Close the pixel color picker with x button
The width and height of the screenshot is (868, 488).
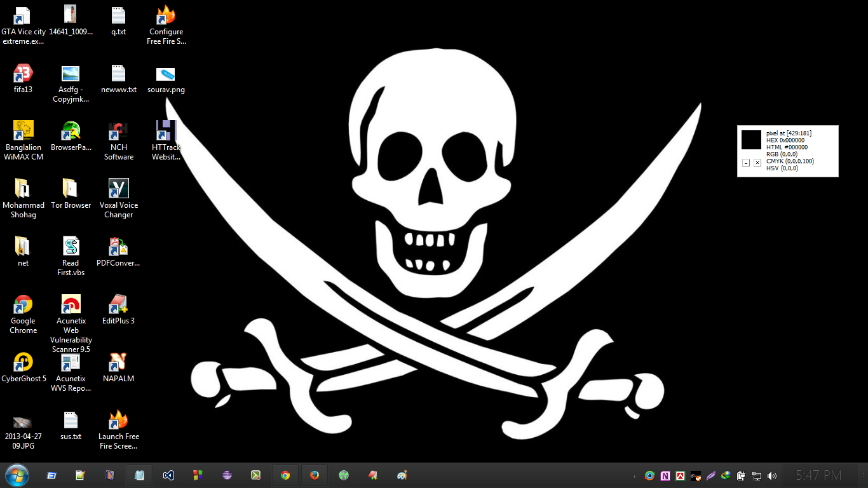757,163
